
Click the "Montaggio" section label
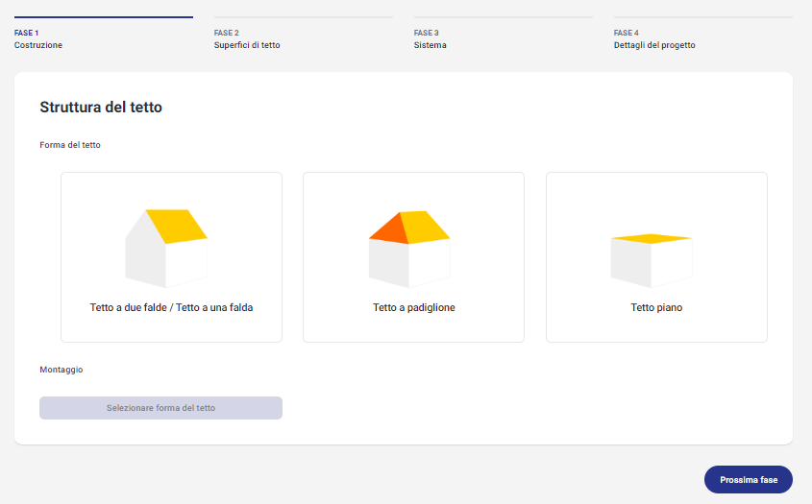click(x=62, y=370)
